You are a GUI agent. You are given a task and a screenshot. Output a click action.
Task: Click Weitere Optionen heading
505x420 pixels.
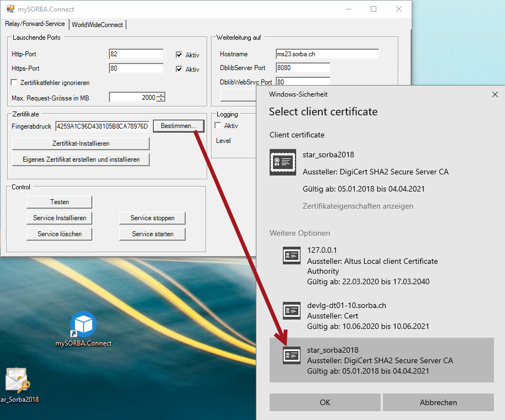[x=299, y=233]
